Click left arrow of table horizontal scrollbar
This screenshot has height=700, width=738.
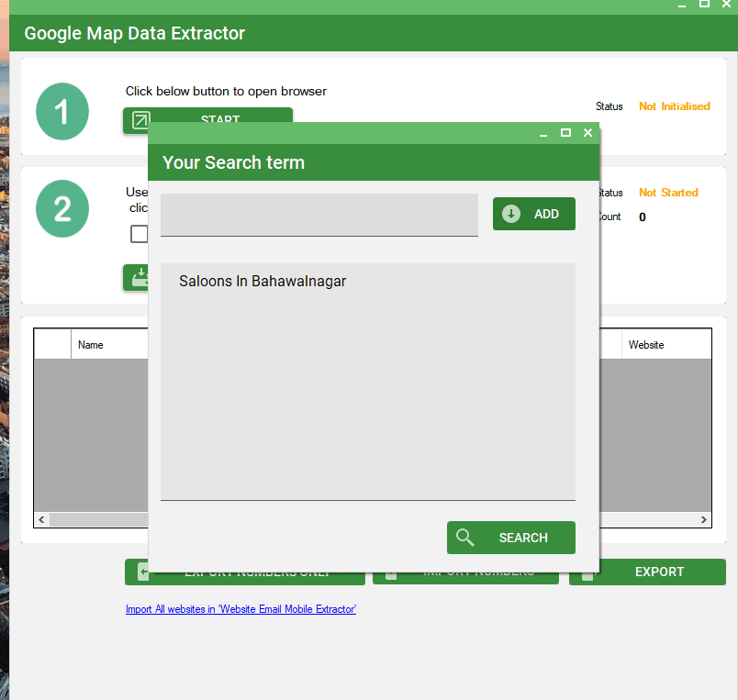coord(41,519)
